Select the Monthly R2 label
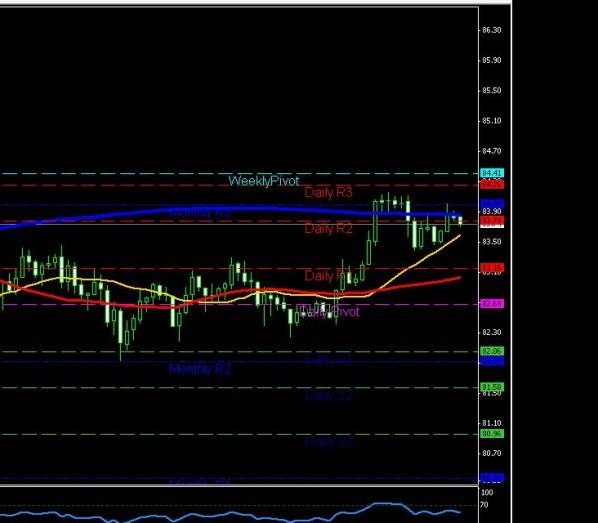 200,369
